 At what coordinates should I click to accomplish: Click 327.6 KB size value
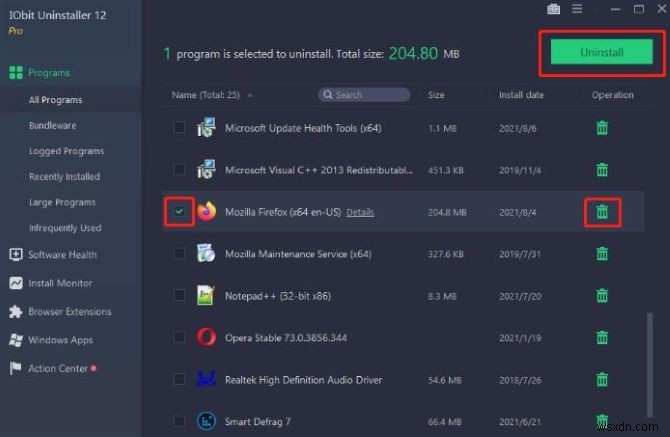pos(446,254)
